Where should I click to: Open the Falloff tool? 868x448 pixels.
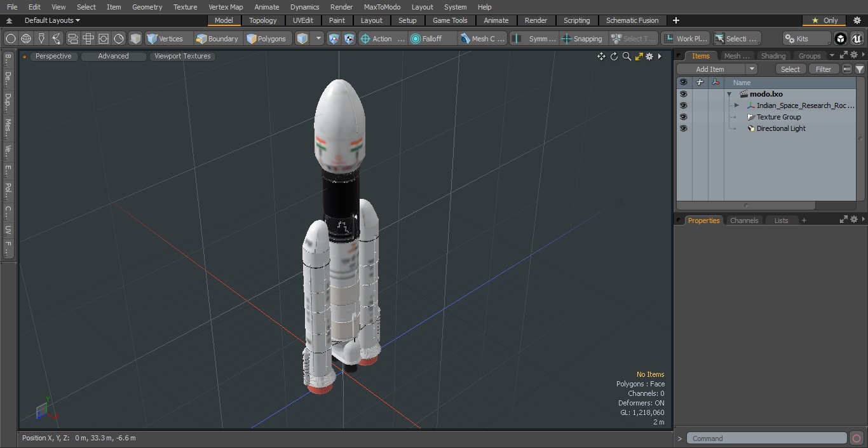tap(433, 39)
